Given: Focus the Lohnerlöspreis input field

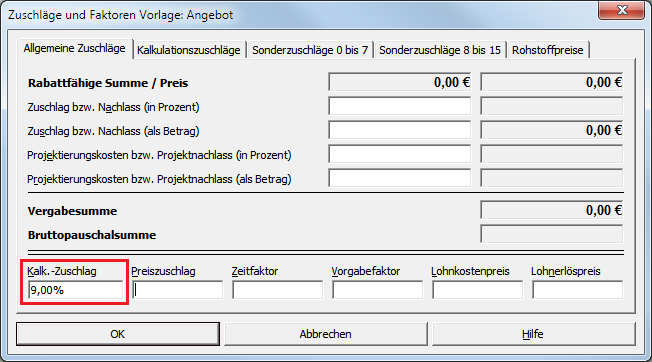Looking at the screenshot, I should pyautogui.click(x=577, y=290).
